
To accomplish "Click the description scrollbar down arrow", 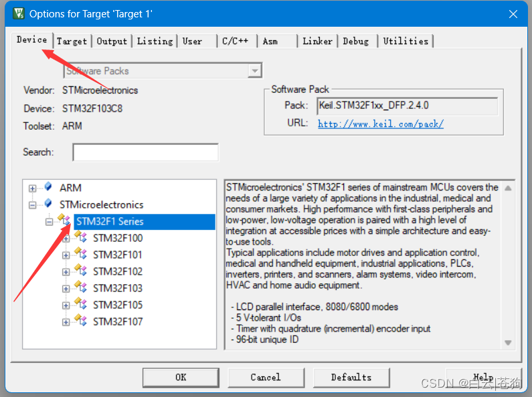I will pyautogui.click(x=508, y=342).
